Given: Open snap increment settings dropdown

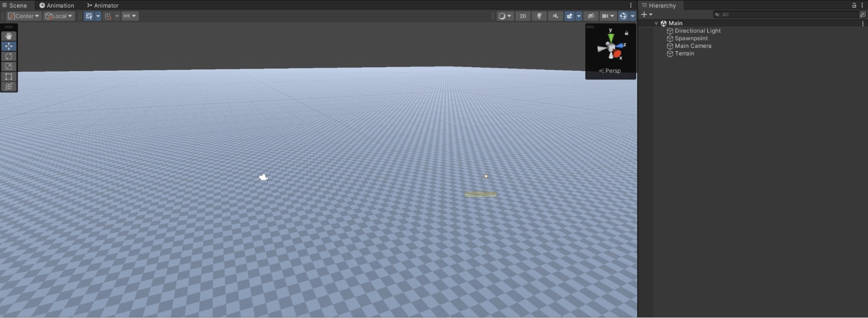Looking at the screenshot, I should click(130, 16).
